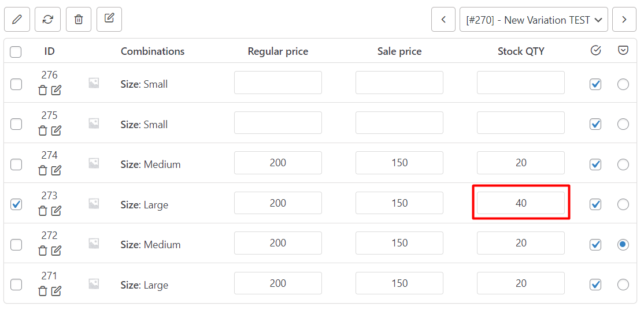Click the bulk edit toolbar icon
Viewport: 644px width, 314px height.
109,19
